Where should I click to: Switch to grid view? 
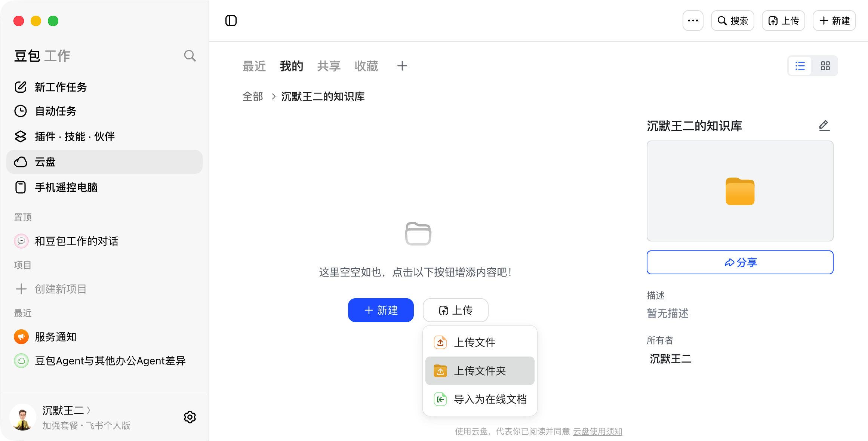825,66
